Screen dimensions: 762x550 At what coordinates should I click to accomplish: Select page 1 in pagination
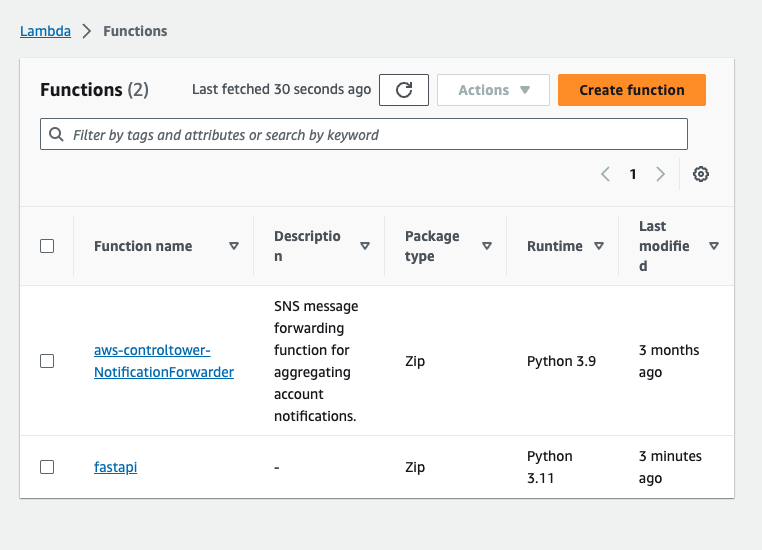(x=633, y=174)
